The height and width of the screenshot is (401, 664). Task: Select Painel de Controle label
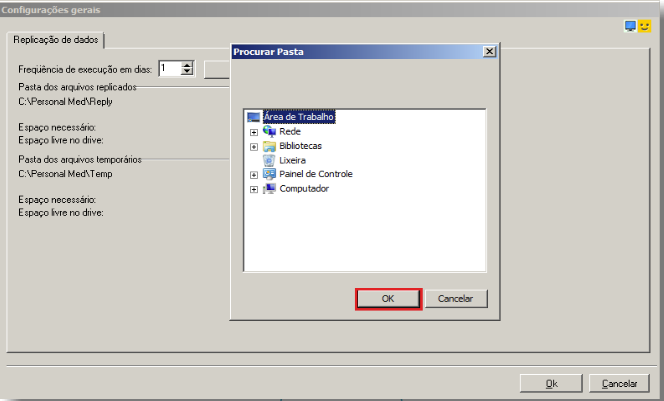point(316,174)
